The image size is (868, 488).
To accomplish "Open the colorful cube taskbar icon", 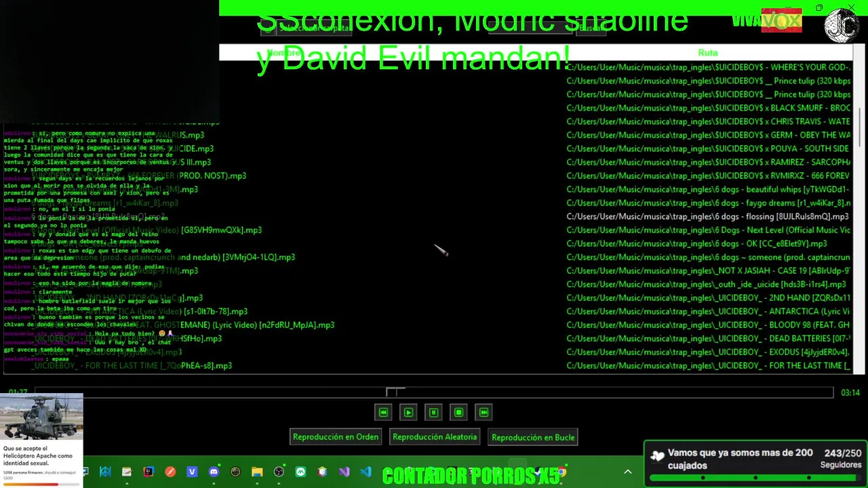I will pyautogui.click(x=322, y=472).
